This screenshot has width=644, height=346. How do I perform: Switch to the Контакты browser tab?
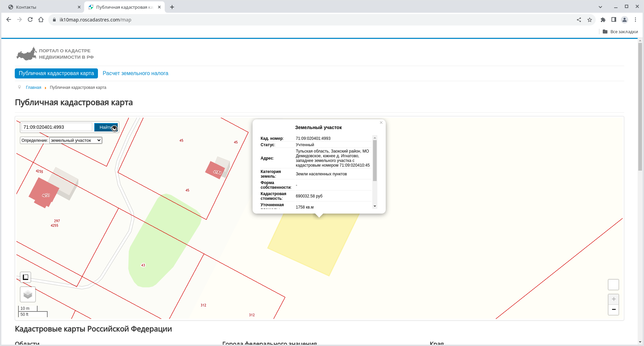pos(44,7)
